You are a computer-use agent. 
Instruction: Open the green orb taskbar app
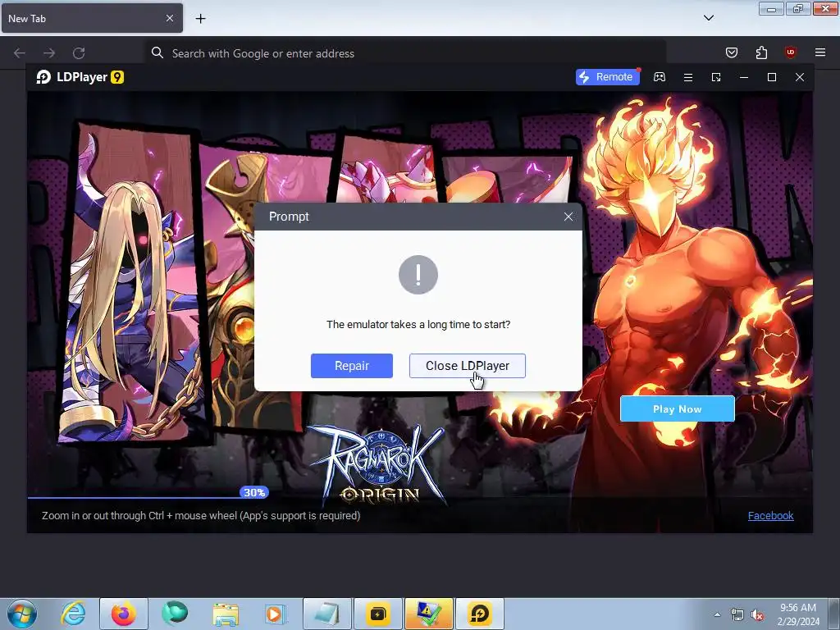pos(175,614)
